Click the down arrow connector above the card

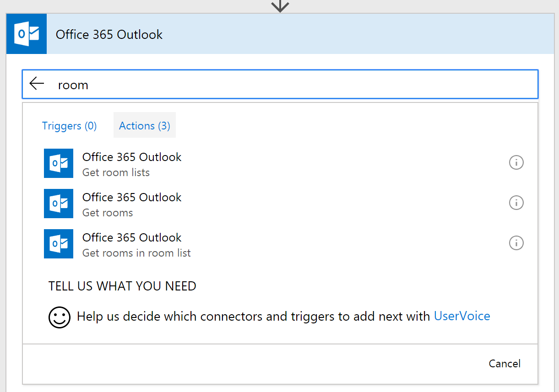[x=280, y=6]
